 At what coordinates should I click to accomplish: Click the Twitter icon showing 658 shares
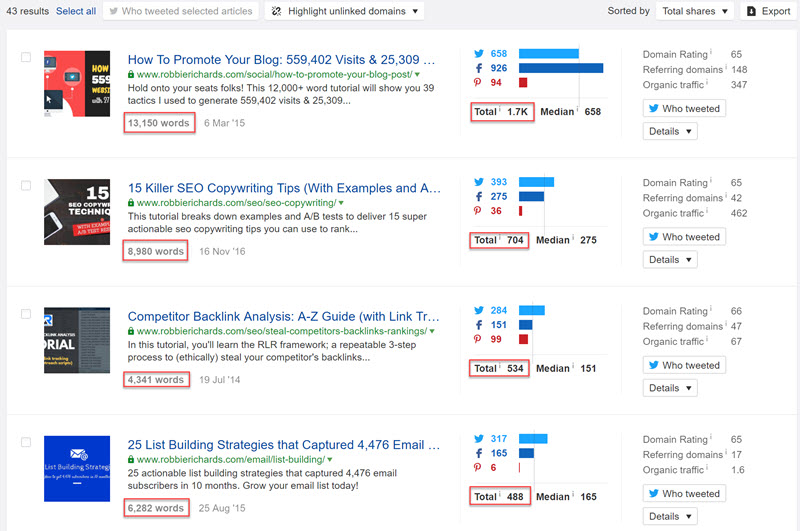point(477,53)
